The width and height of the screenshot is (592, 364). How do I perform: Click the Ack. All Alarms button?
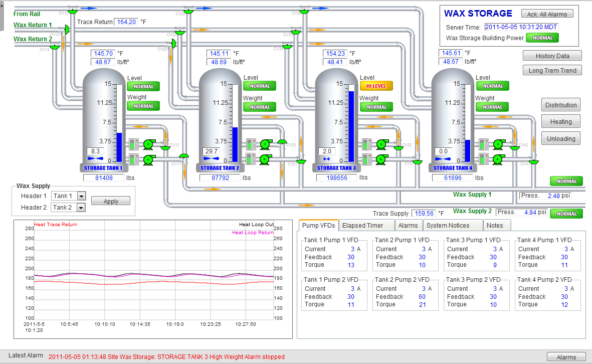547,14
